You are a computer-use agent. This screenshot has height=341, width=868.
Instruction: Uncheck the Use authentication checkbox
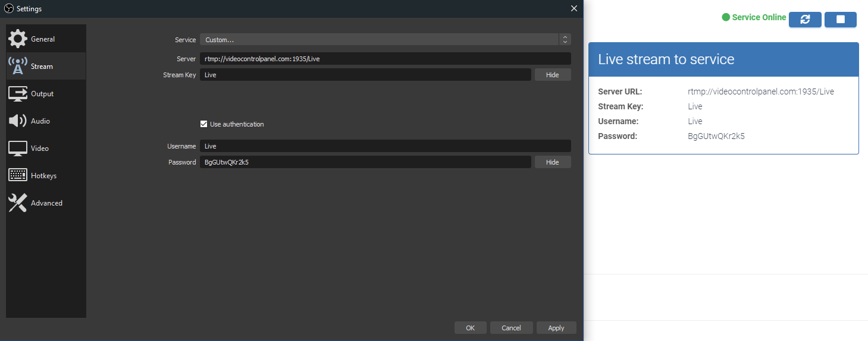pyautogui.click(x=204, y=124)
